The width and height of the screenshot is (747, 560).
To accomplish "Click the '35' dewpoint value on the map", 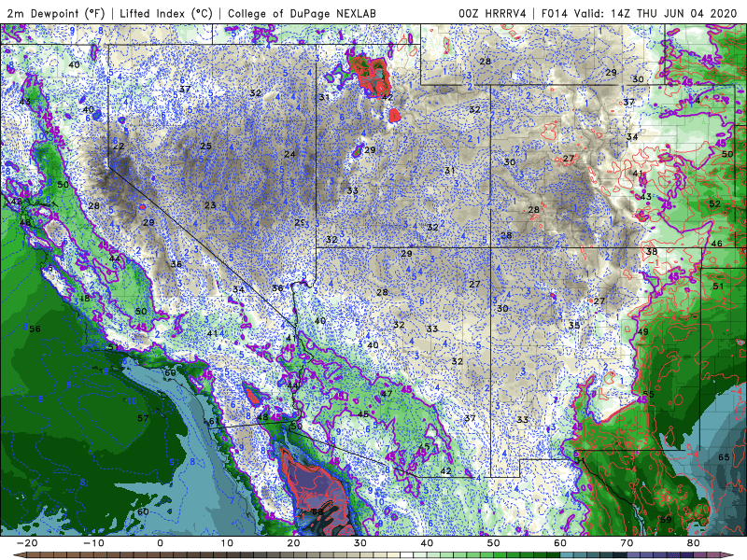I will [574, 325].
